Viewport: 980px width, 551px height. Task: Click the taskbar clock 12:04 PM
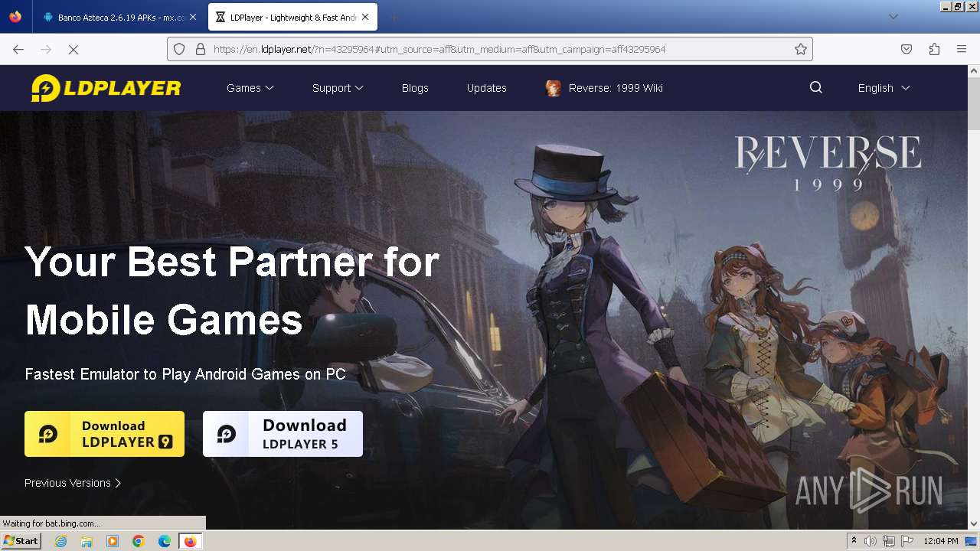(x=941, y=541)
